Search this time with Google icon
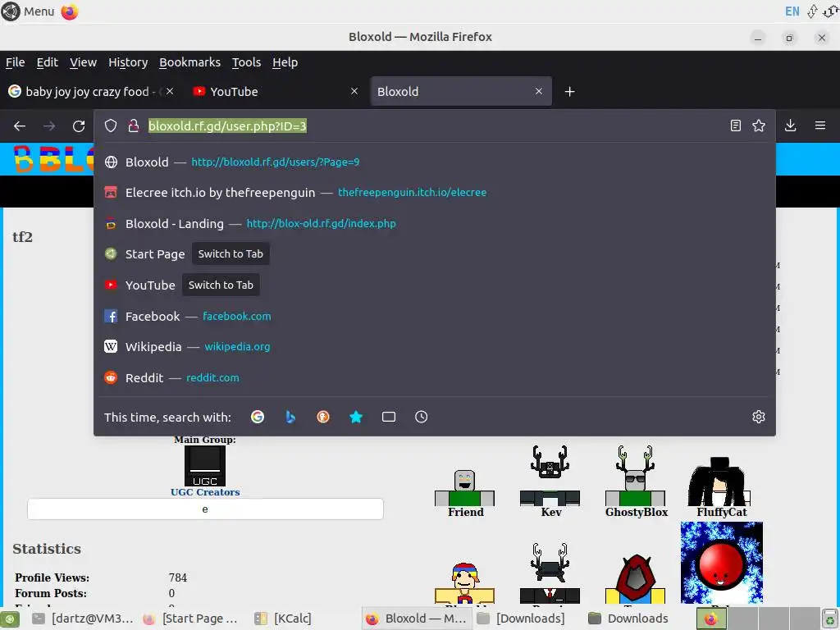 coord(258,417)
